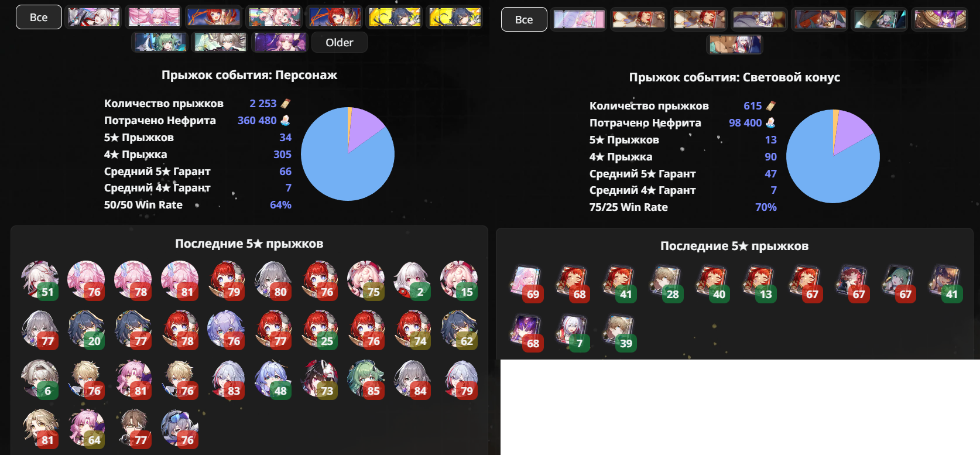Select the green-haired banner thumbnail left of Older

160,42
